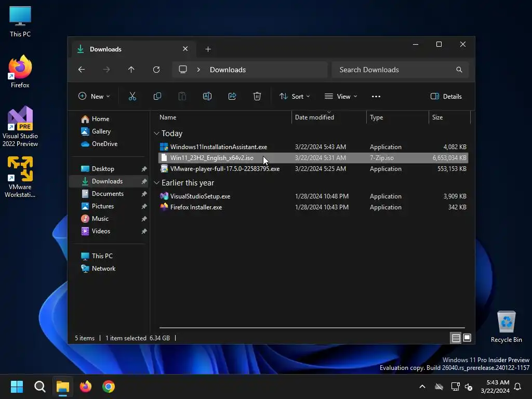Open the Windows Start menu
This screenshot has height=399, width=532.
[x=17, y=387]
